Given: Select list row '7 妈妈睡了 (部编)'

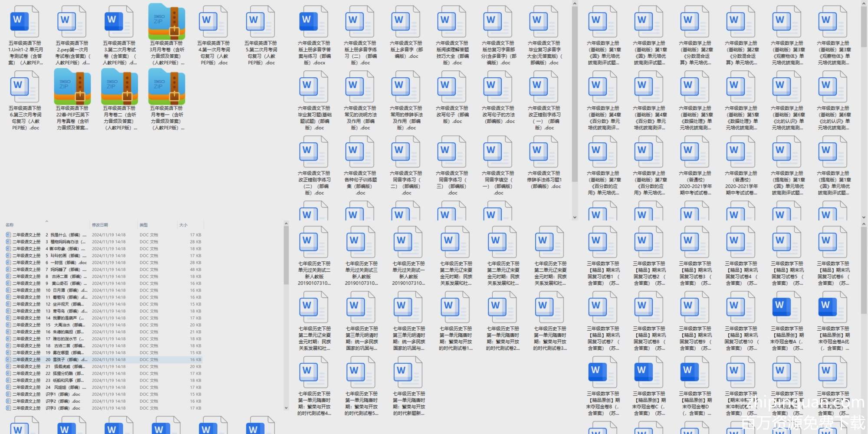Looking at the screenshot, I should 103,270.
